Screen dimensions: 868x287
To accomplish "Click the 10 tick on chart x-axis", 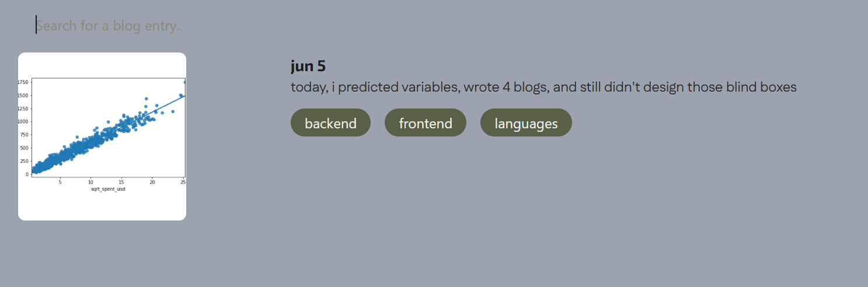I will click(90, 182).
